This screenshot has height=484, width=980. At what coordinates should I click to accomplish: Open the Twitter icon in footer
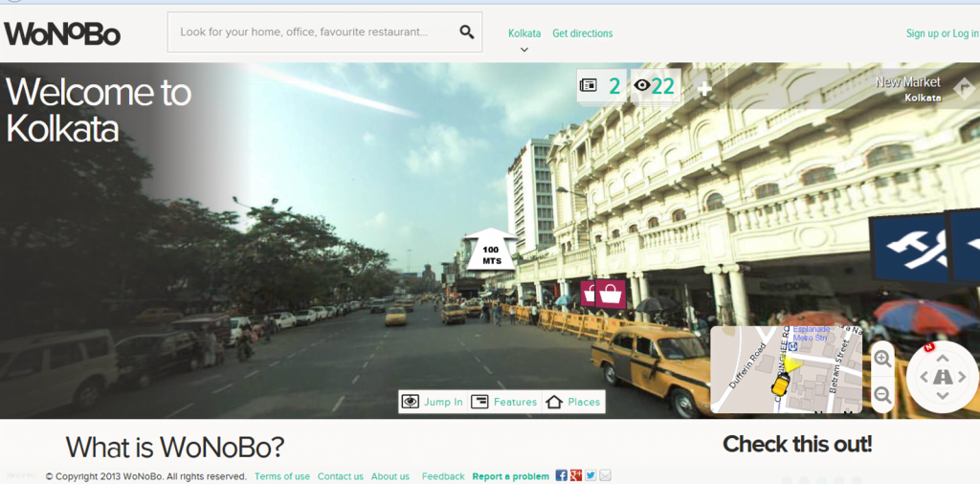pyautogui.click(x=590, y=475)
